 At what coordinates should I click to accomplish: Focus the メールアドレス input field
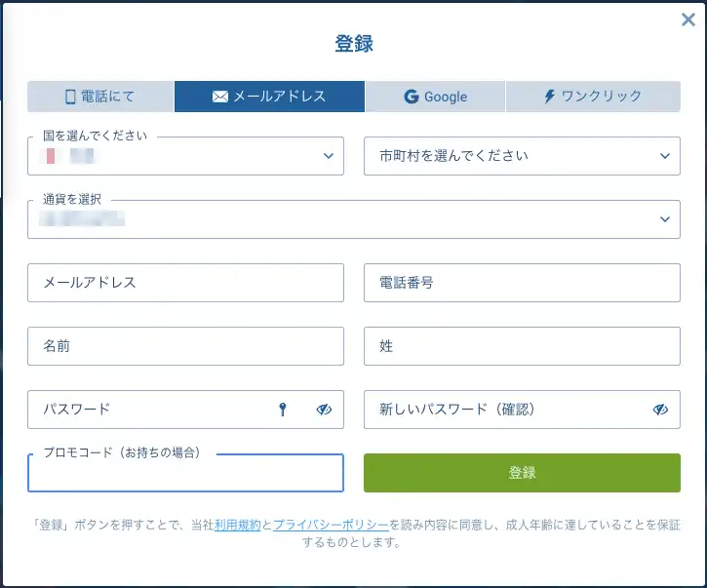click(x=185, y=283)
